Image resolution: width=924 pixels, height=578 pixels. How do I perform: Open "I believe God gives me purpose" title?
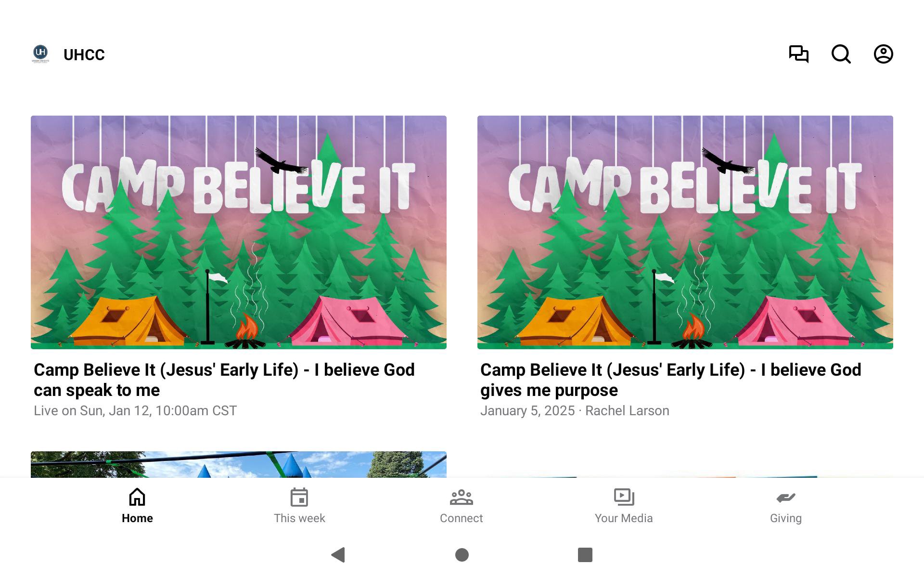point(671,380)
